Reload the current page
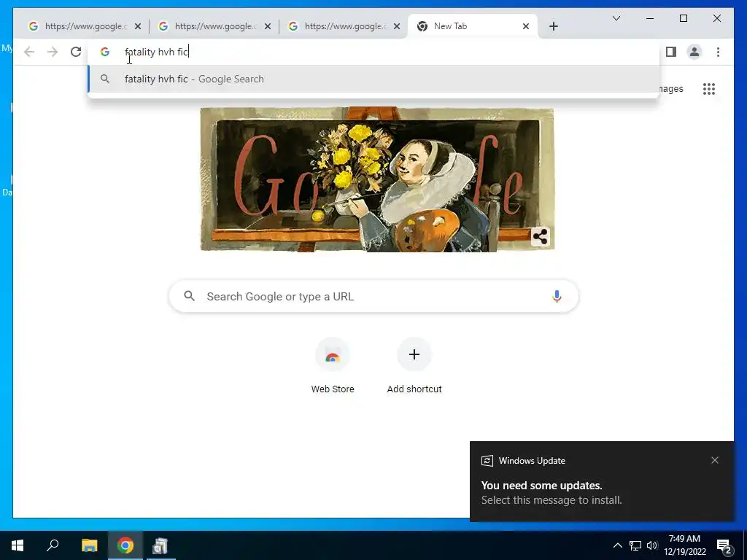 pyautogui.click(x=76, y=52)
